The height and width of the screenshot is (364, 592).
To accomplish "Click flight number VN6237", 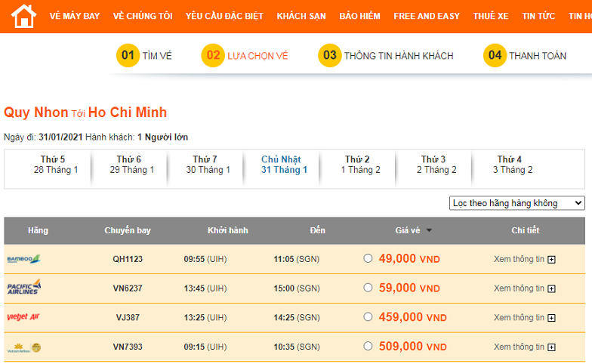I will [x=128, y=288].
